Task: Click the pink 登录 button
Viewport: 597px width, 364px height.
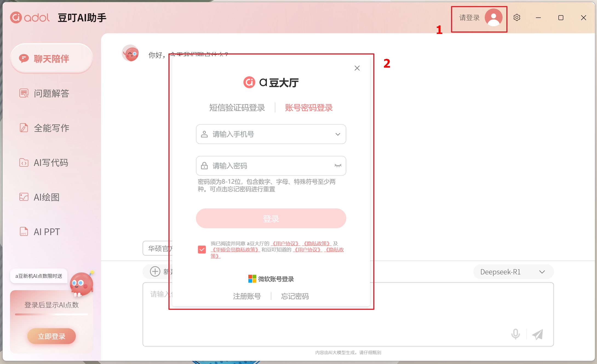Action: tap(271, 218)
